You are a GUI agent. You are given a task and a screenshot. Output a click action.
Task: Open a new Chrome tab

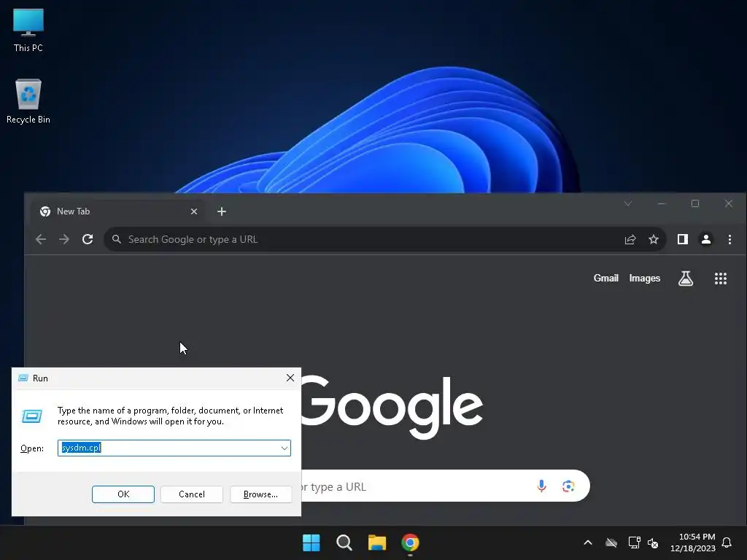click(222, 211)
